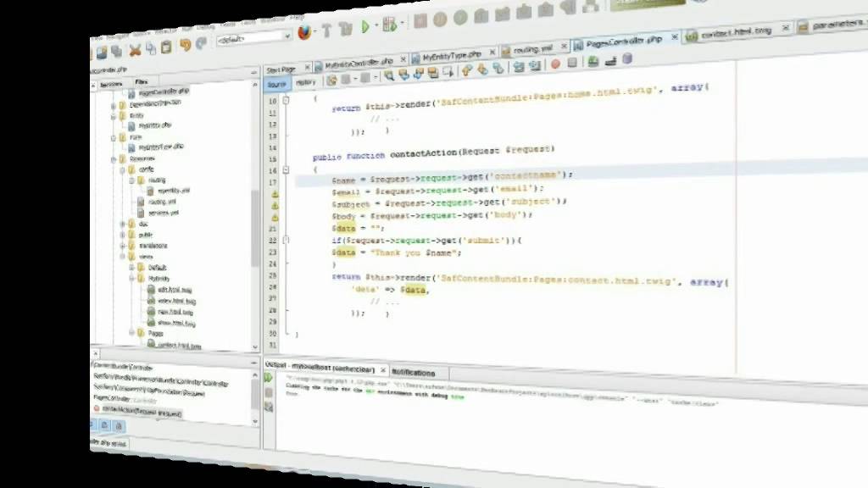The image size is (868, 488).
Task: Click the Build Project hammer icon
Action: 326,30
